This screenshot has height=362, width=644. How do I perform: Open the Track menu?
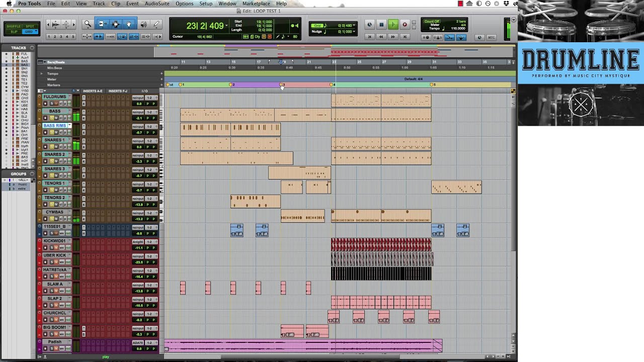[x=99, y=4]
